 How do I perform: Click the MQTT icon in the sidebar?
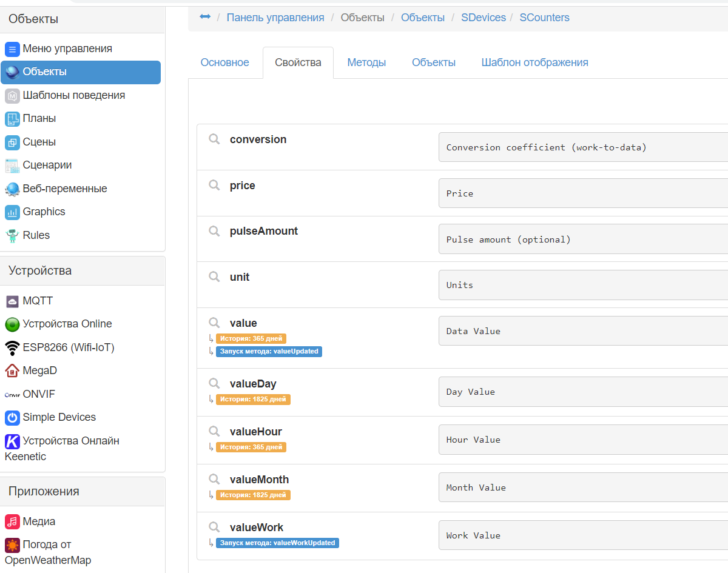coord(12,301)
